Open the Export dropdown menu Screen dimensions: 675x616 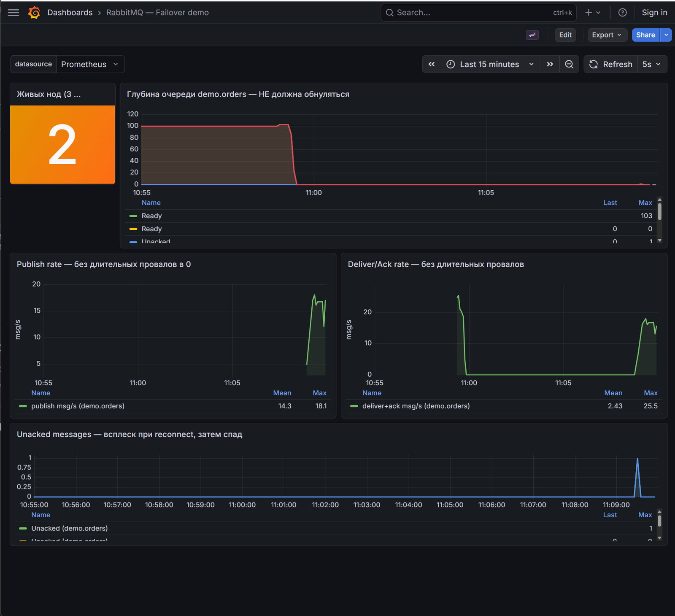(x=607, y=35)
